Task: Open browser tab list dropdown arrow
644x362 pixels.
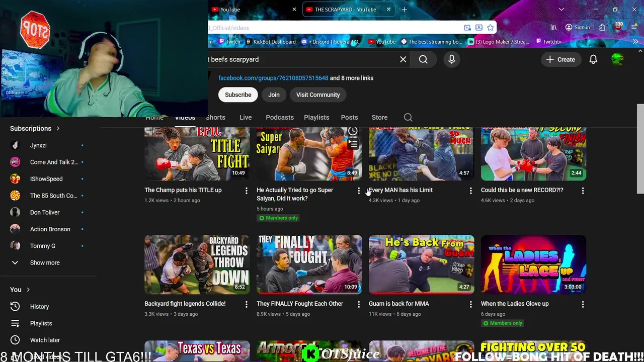Action: pyautogui.click(x=561, y=9)
